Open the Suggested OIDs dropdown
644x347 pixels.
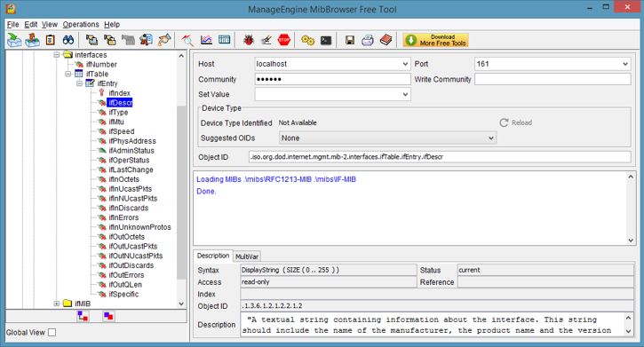tap(491, 138)
